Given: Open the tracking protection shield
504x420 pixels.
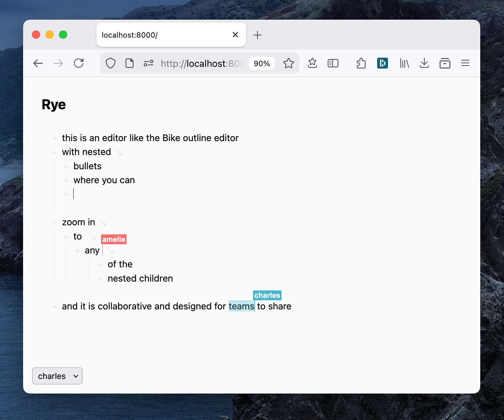Looking at the screenshot, I should (x=111, y=63).
